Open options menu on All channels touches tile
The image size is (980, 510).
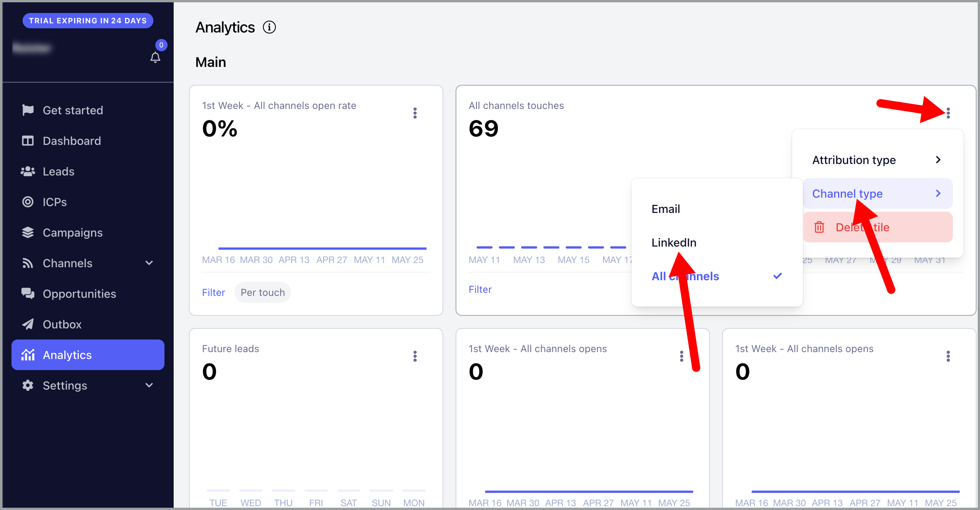click(x=948, y=113)
